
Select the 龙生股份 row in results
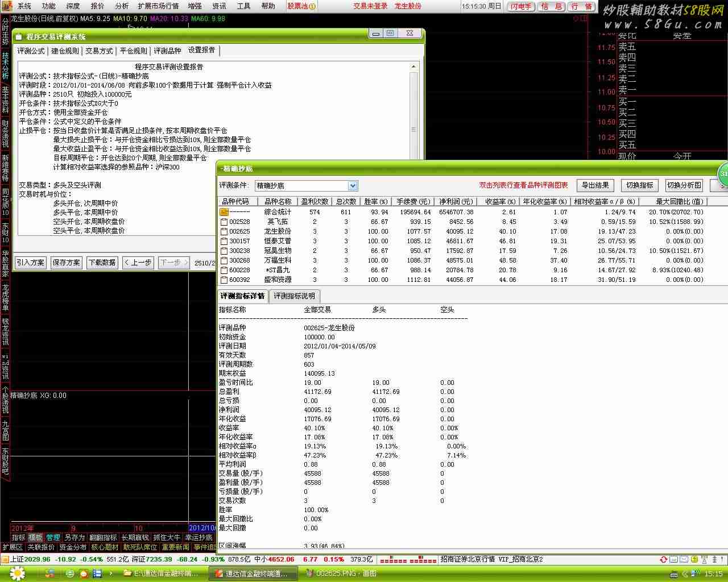tap(278, 231)
